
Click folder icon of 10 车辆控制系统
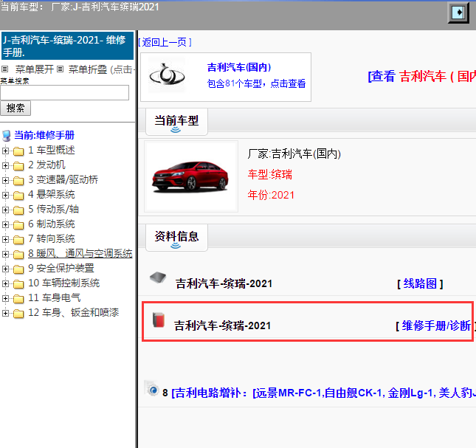(18, 284)
